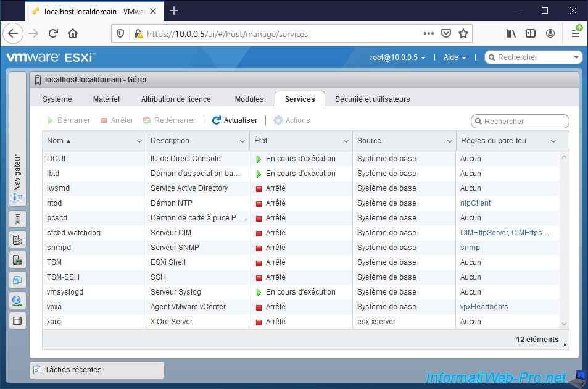Show site security warning padlock info
This screenshot has height=389, width=588.
[x=138, y=34]
